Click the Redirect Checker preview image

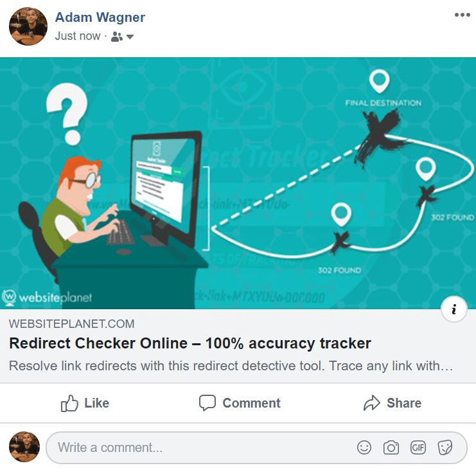pyautogui.click(x=238, y=183)
